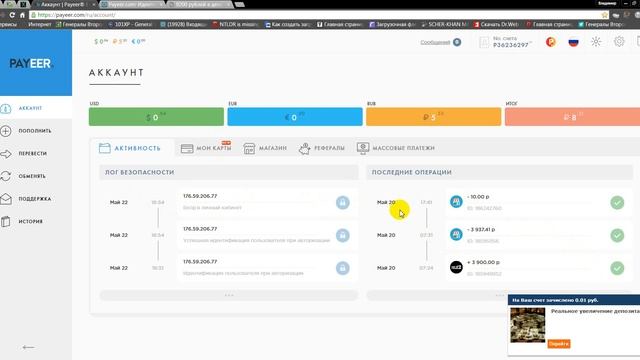This screenshot has height=360, width=640.
Task: Collapse sidebar with the left arrow
Action: point(28,347)
